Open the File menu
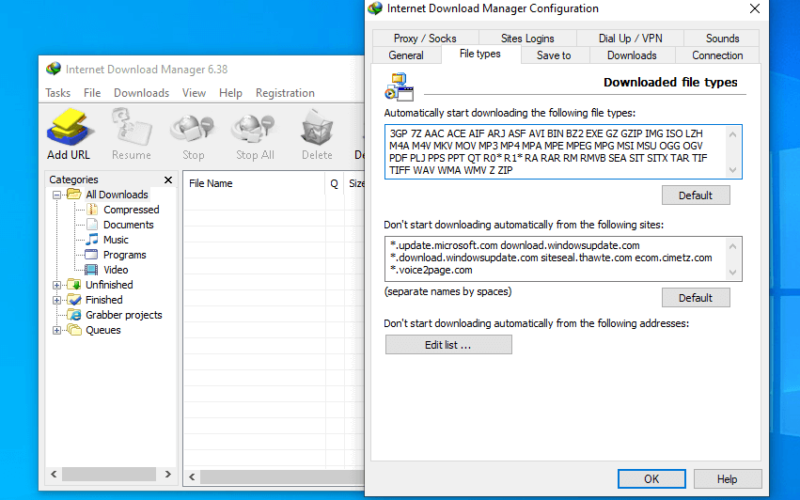Viewport: 800px width, 500px height. (92, 93)
